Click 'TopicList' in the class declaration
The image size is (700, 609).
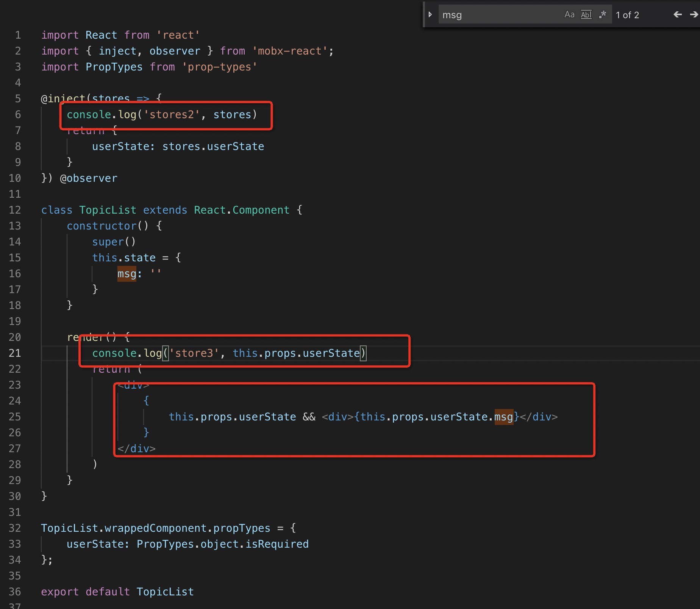click(108, 210)
